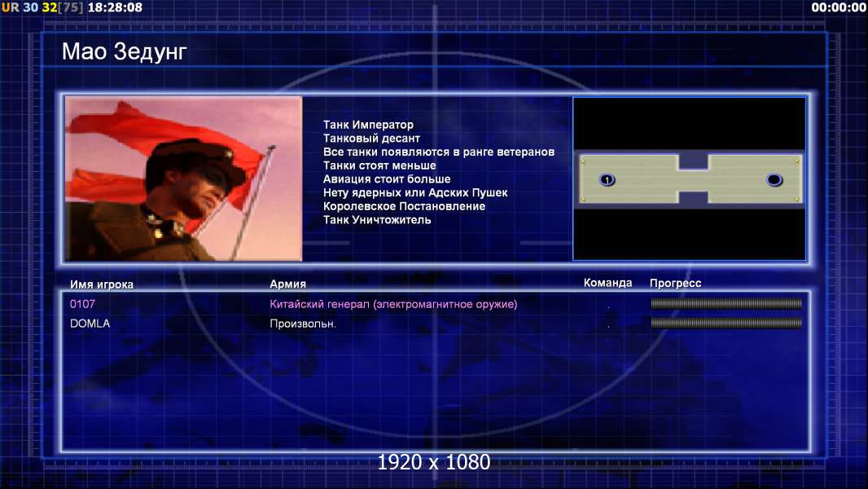Click player start position 1 on minimap
Image resolution: width=868 pixels, height=489 pixels.
click(607, 179)
